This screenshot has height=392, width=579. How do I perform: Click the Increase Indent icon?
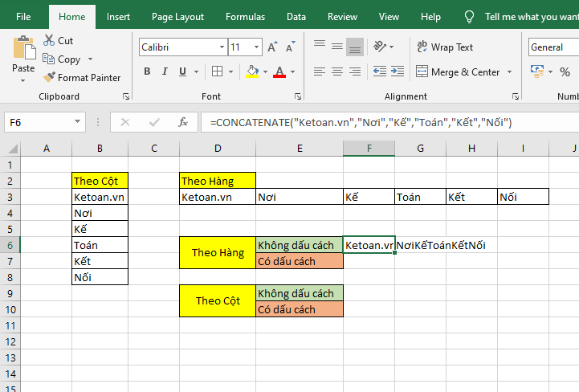(x=396, y=72)
